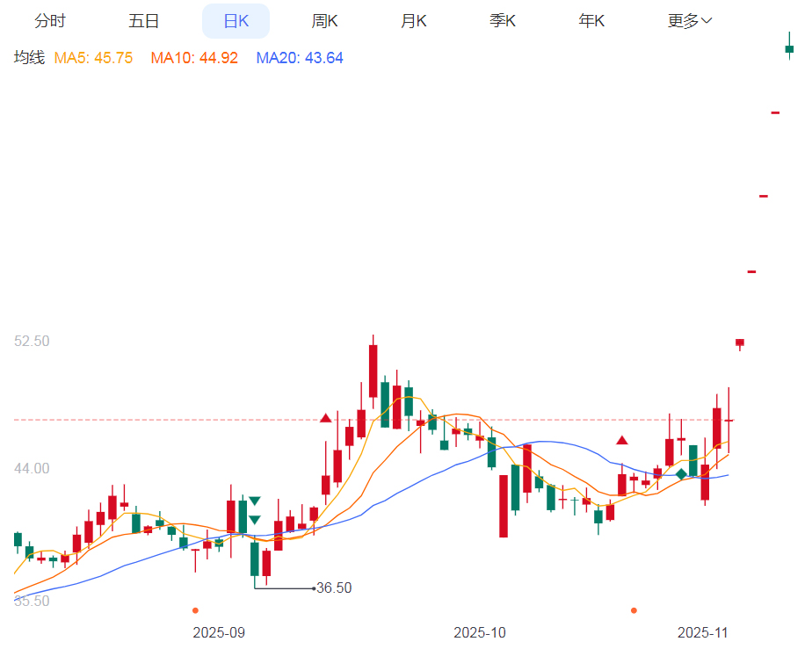This screenshot has height=656, width=812.
Task: Click the 44.00 price axis label
Action: 32,468
